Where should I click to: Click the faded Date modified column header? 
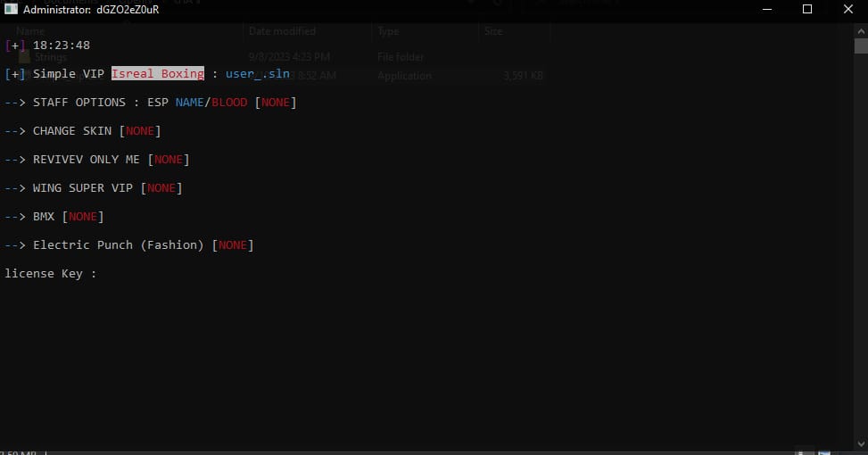(x=282, y=31)
